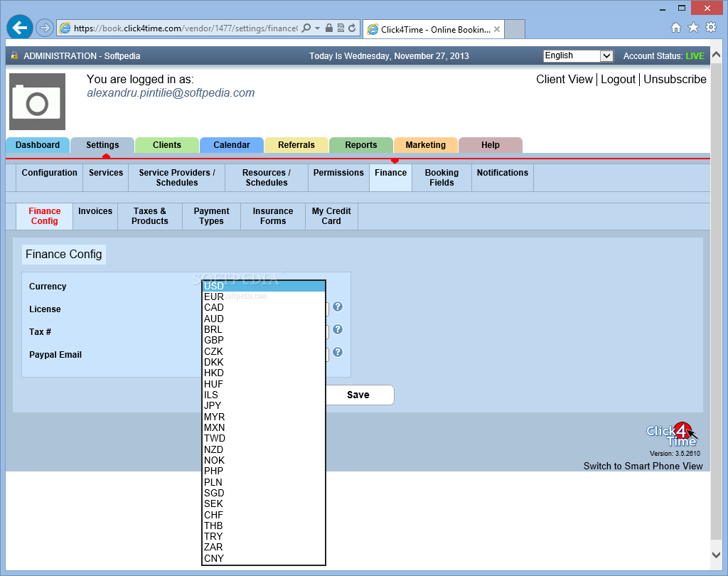Choose PLN from currency options
Viewport: 728px width, 576px height.
tap(264, 482)
